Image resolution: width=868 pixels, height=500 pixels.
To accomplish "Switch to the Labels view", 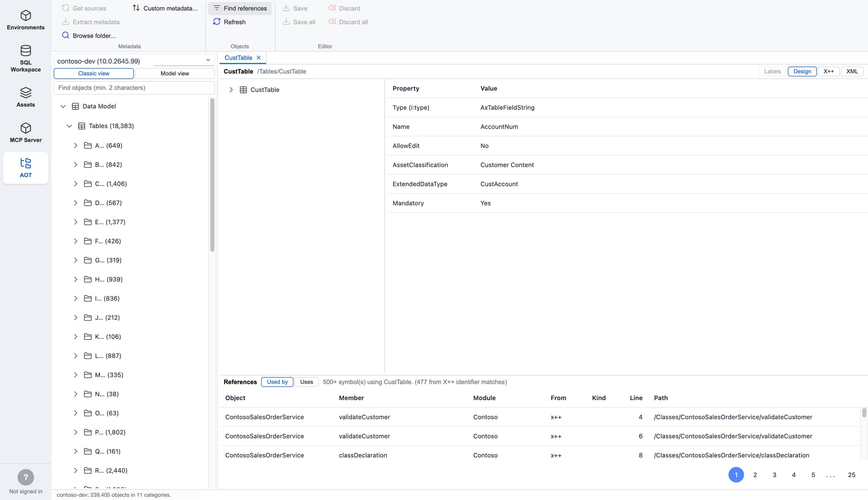I will click(x=773, y=71).
